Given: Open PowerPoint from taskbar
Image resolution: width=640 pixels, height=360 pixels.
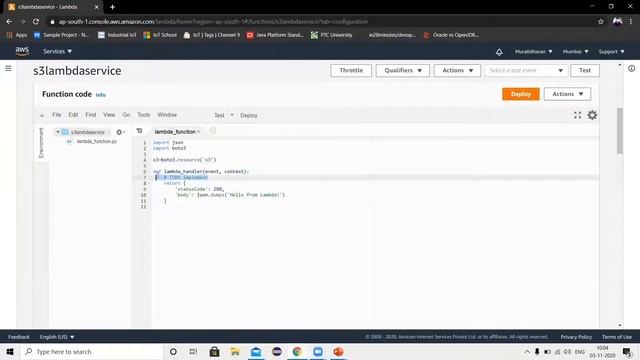Looking at the screenshot, I should [338, 351].
